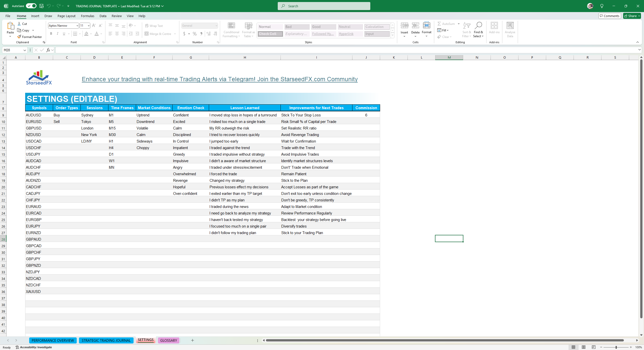Click the Insert cells icon
Screen dimensions: 644x350
pyautogui.click(x=404, y=26)
